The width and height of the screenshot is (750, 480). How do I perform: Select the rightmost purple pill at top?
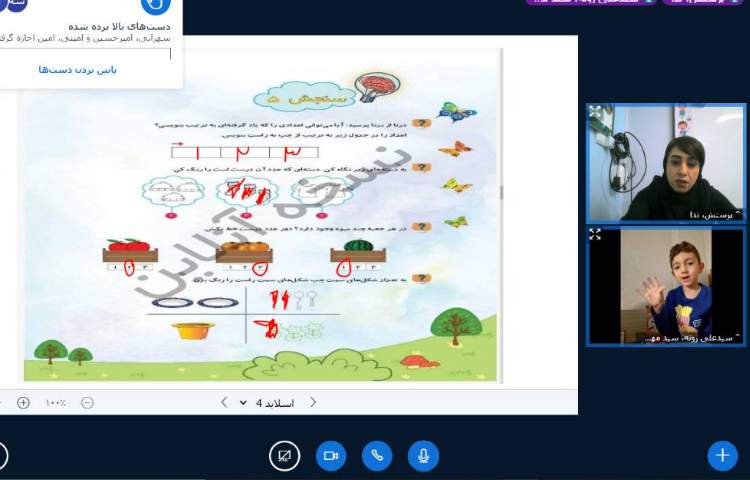pyautogui.click(x=701, y=2)
